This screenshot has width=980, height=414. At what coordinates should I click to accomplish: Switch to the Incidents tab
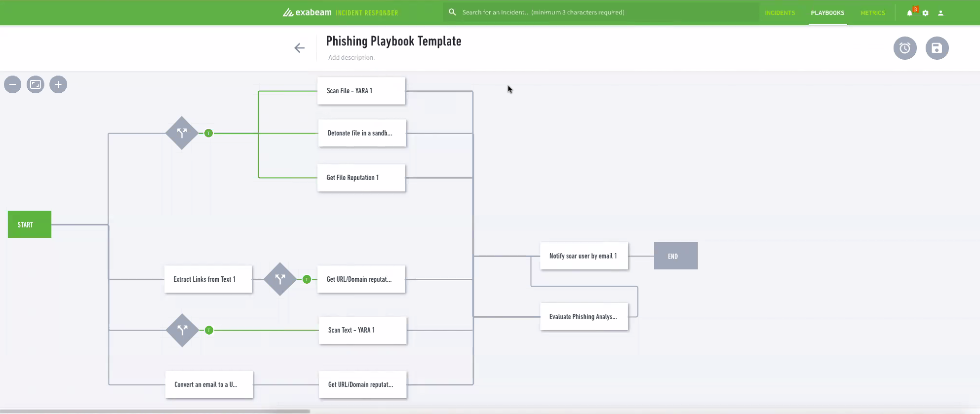click(x=780, y=13)
